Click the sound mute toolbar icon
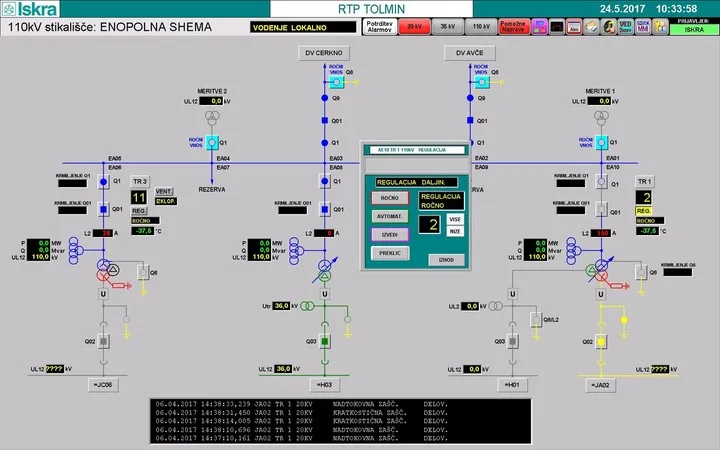Viewport: 720px width, 450px height. pos(608,27)
